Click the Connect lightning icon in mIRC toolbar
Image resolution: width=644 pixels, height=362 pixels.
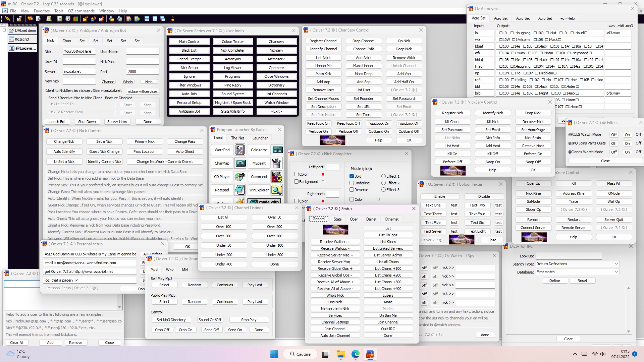click(x=7, y=19)
